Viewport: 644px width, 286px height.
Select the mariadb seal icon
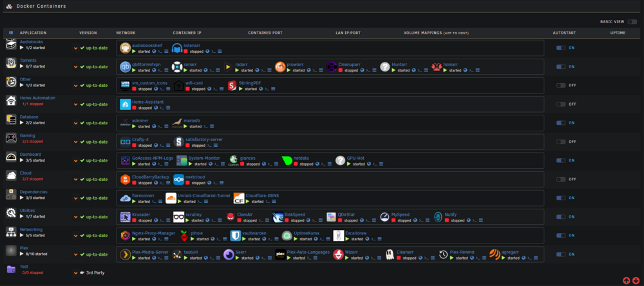177,123
